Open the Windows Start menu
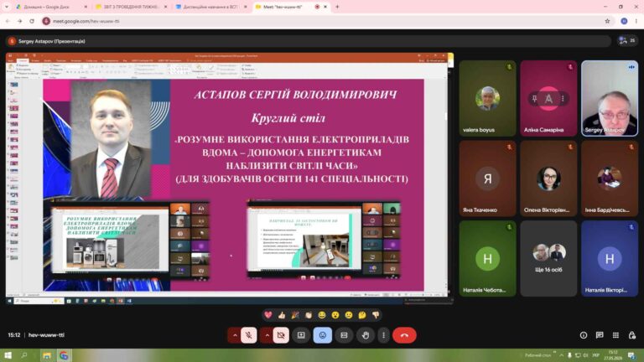The image size is (644, 362). 8,355
